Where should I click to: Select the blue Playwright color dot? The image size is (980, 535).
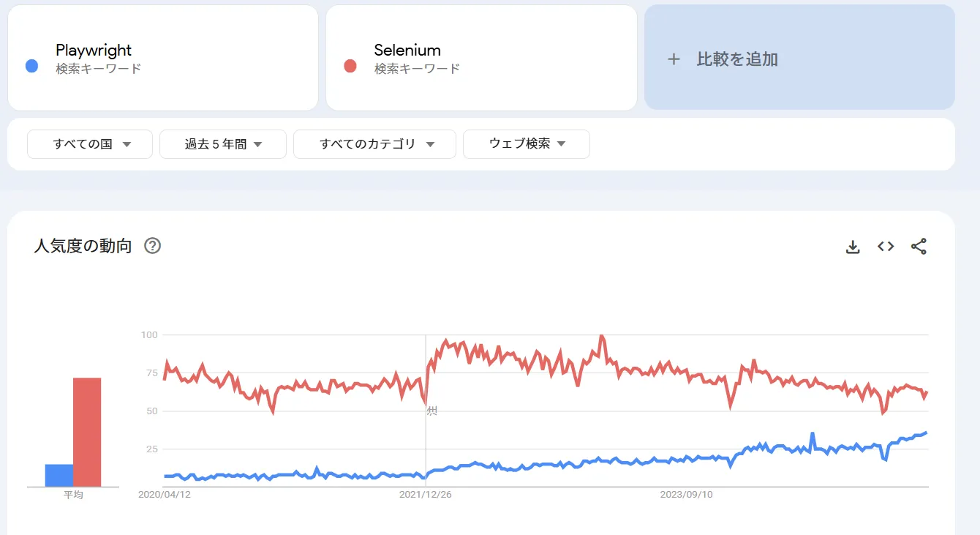(x=31, y=66)
